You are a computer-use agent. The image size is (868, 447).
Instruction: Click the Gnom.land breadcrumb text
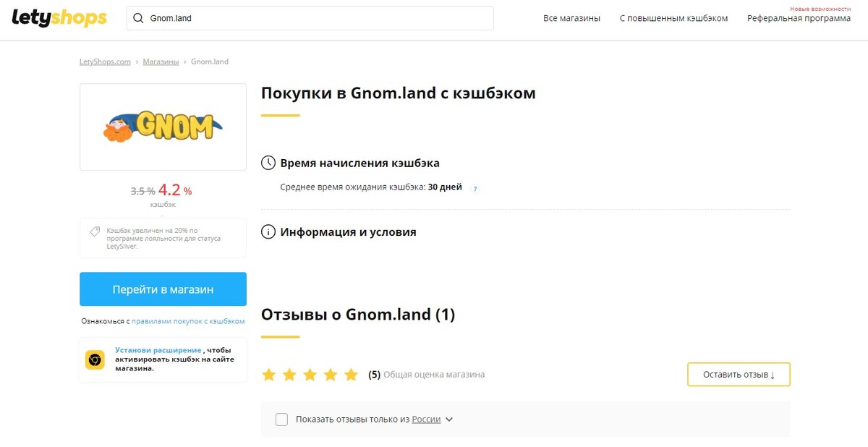point(210,61)
